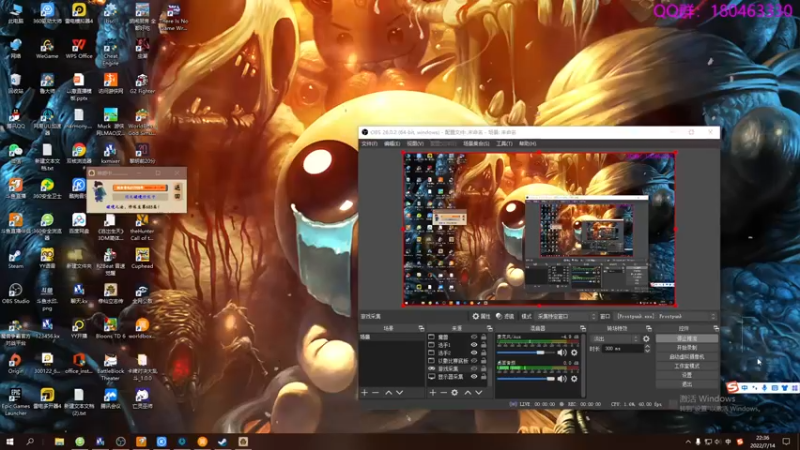Open 帮助(H) menu in OBS

[x=528, y=144]
